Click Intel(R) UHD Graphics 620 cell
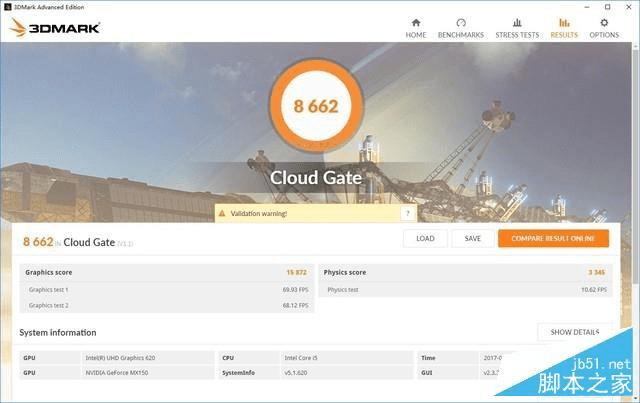The height and width of the screenshot is (403, 640). [148, 358]
